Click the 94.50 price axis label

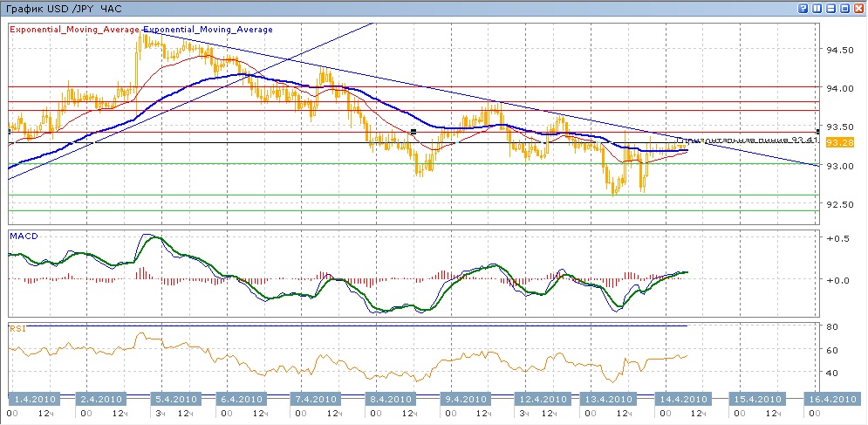click(839, 50)
